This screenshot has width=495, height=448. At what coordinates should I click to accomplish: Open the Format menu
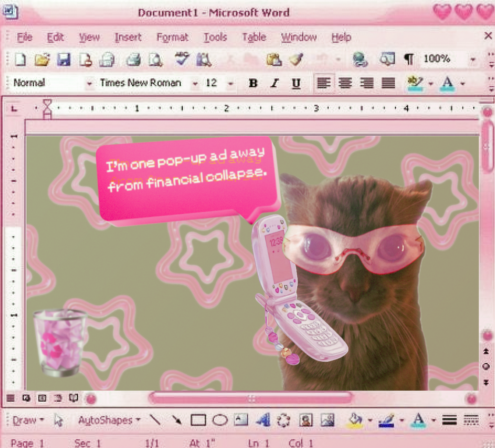[x=172, y=37]
